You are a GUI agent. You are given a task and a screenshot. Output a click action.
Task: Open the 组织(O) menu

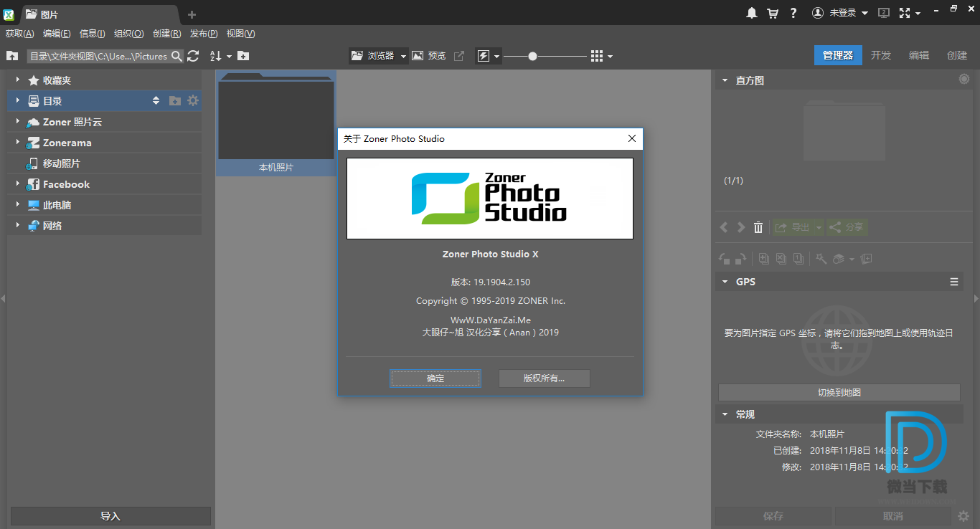[x=129, y=34]
